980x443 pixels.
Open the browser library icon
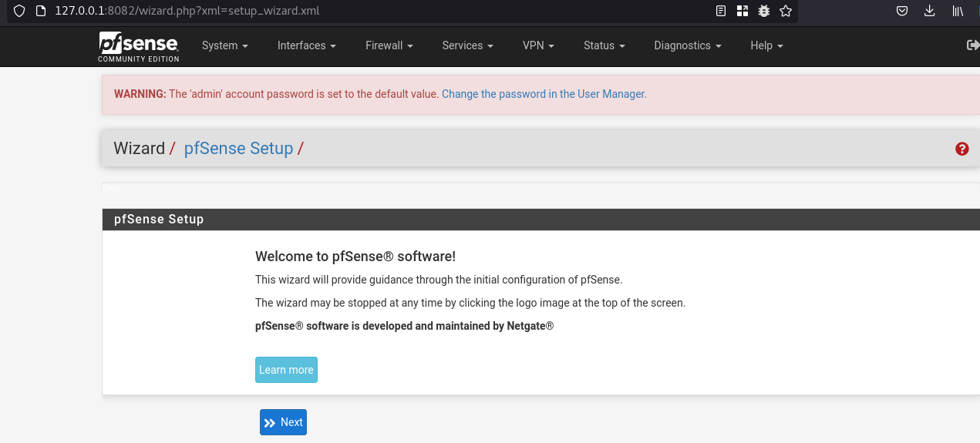(x=958, y=11)
